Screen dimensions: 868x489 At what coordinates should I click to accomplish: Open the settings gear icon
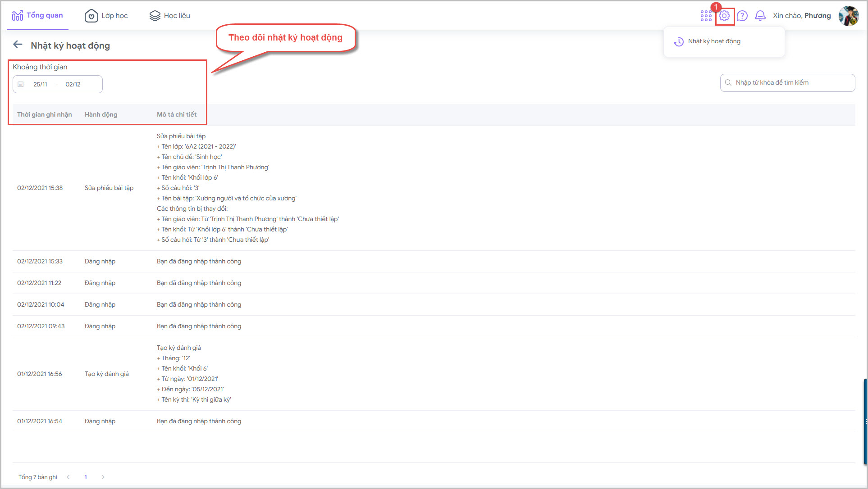click(x=724, y=16)
